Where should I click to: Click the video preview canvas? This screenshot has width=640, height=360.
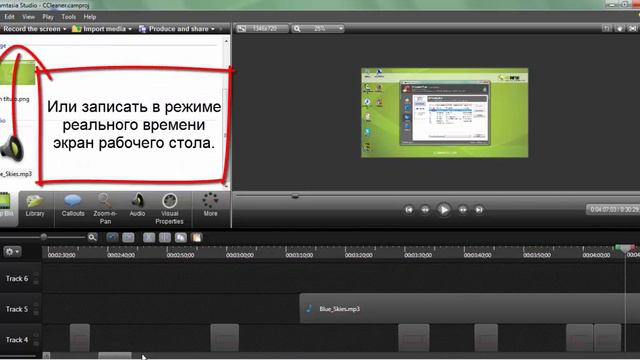444,113
